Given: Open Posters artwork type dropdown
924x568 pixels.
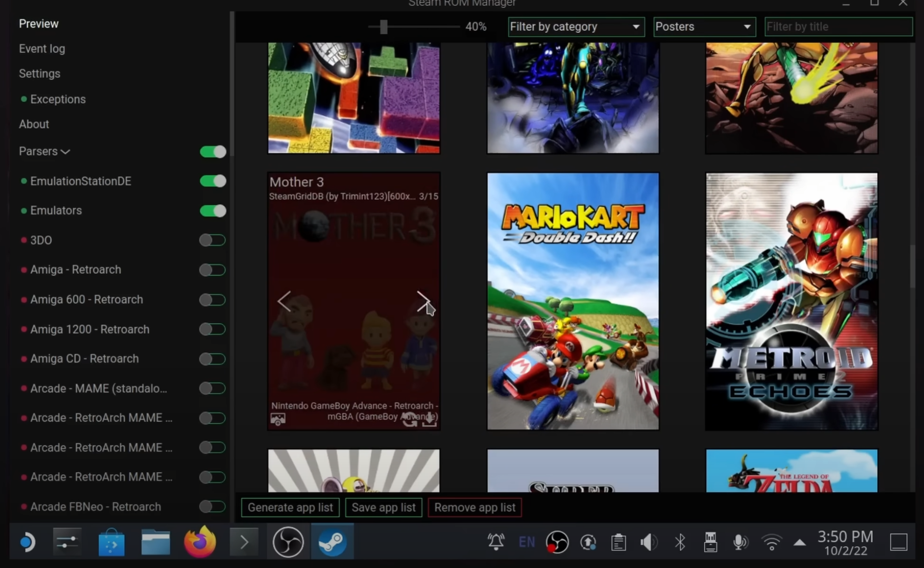Looking at the screenshot, I should point(704,27).
